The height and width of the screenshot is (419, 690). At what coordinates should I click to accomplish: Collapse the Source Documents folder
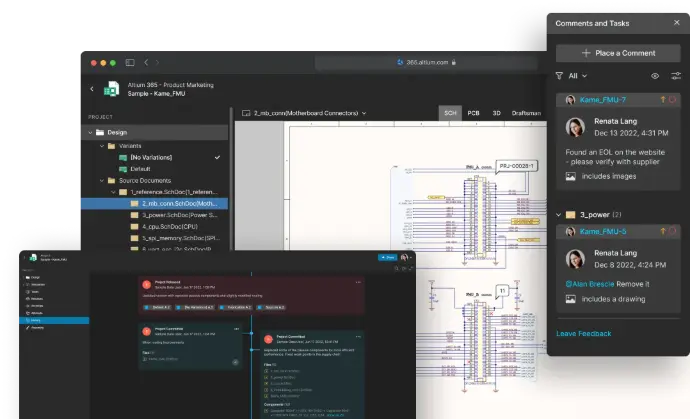[102, 180]
